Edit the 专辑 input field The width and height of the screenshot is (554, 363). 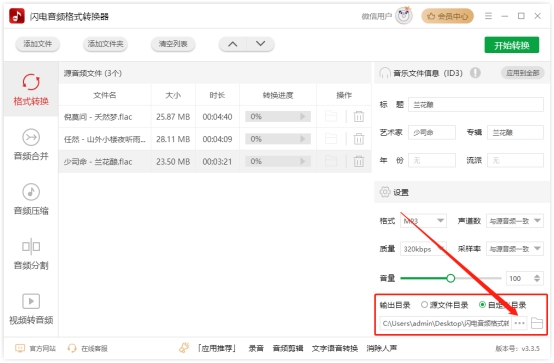point(515,133)
